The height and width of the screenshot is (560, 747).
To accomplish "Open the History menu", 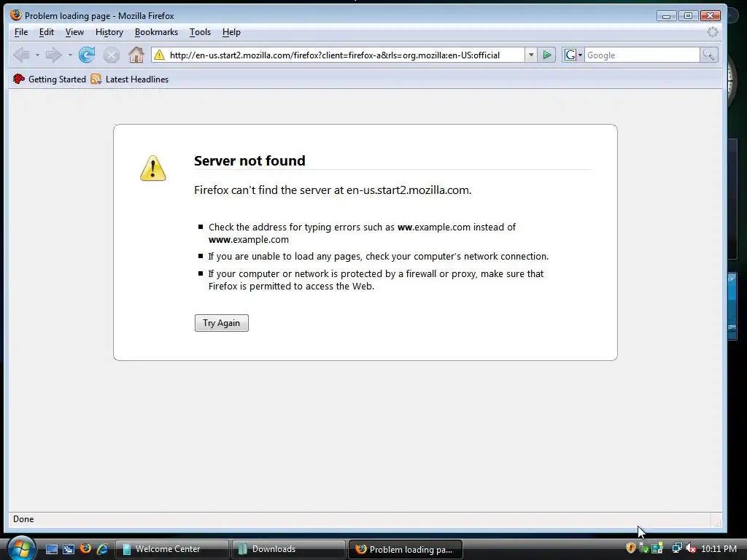I will click(109, 32).
